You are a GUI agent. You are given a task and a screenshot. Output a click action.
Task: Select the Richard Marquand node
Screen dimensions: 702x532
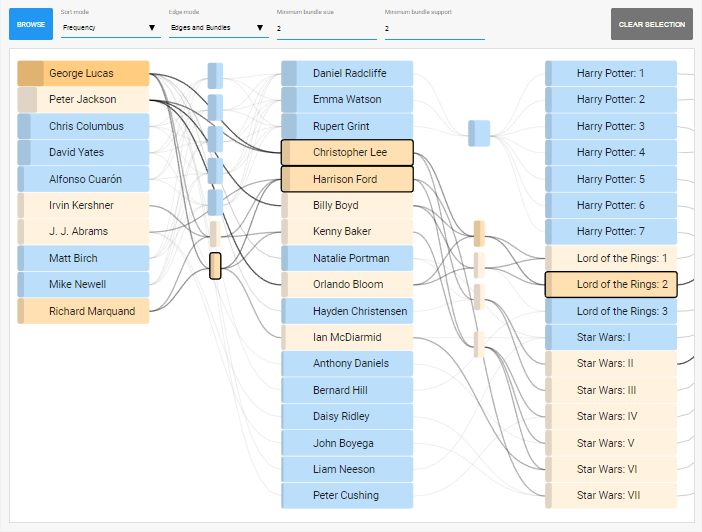[83, 311]
